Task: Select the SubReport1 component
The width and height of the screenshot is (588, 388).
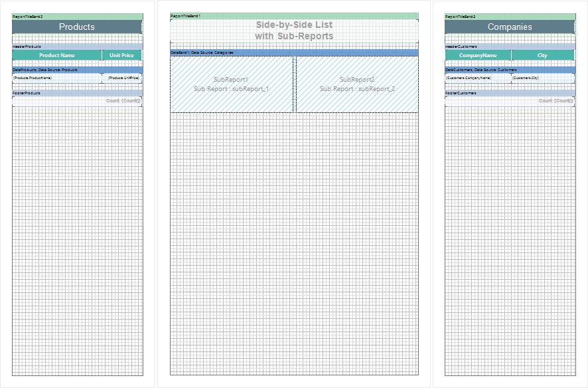Action: tap(231, 84)
